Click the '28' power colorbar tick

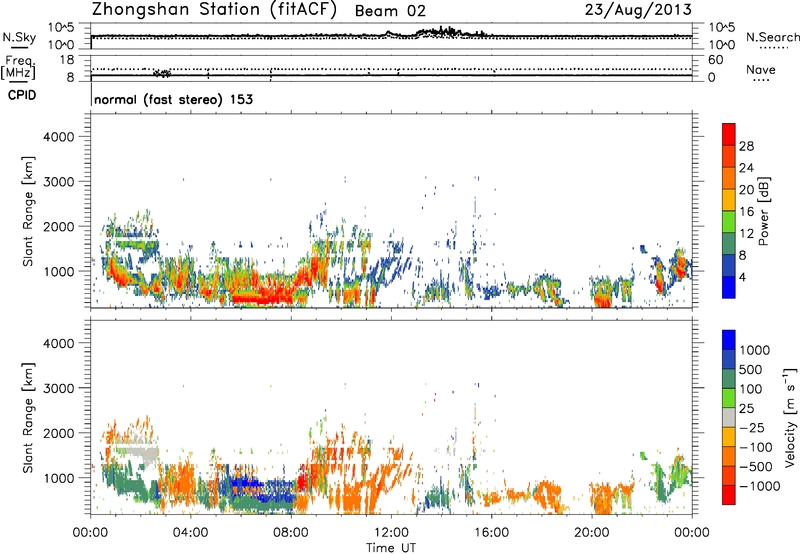coord(746,146)
